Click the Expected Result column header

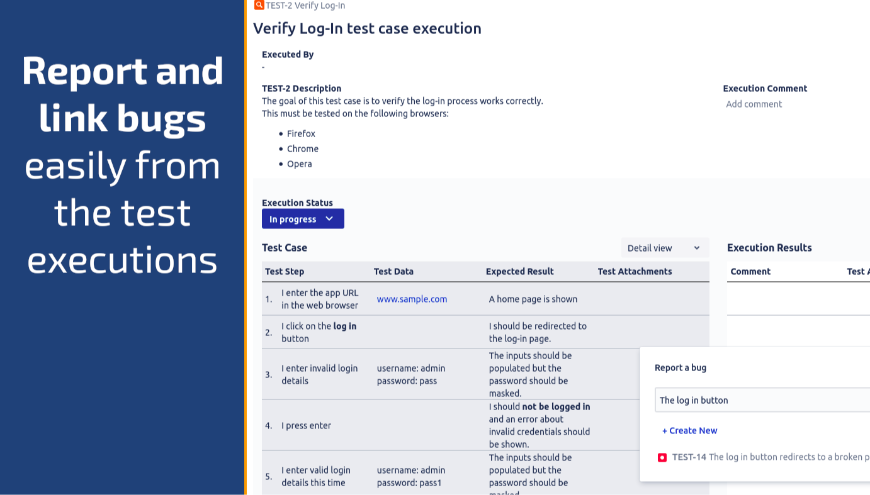520,271
